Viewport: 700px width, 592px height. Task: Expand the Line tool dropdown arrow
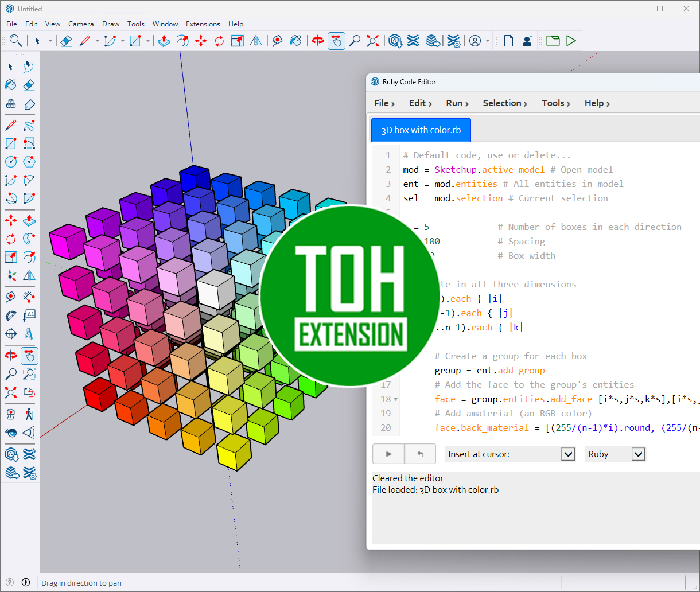point(97,41)
